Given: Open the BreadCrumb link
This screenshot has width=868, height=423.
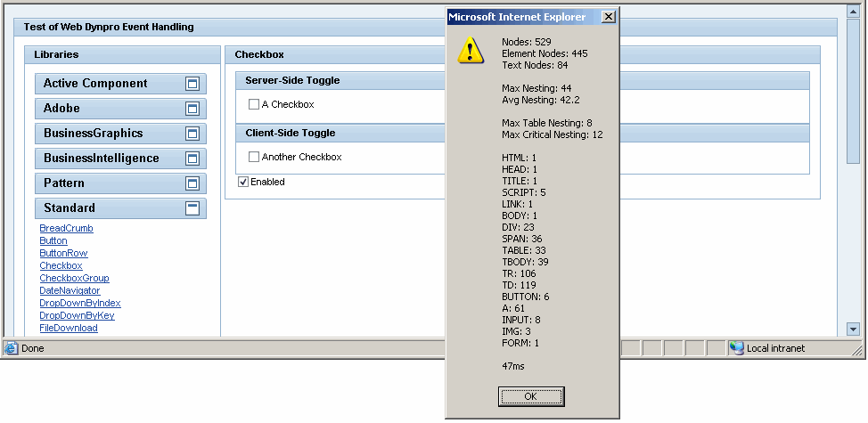Looking at the screenshot, I should point(67,228).
